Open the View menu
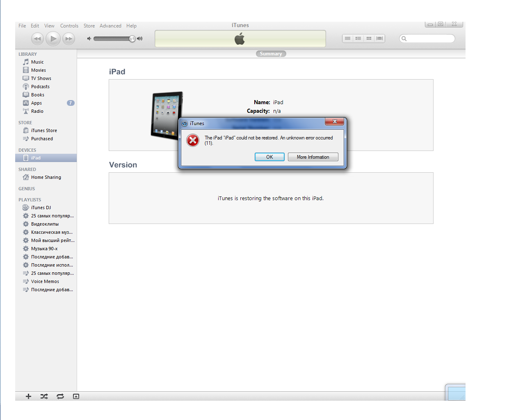This screenshot has height=420, width=525. (x=49, y=26)
